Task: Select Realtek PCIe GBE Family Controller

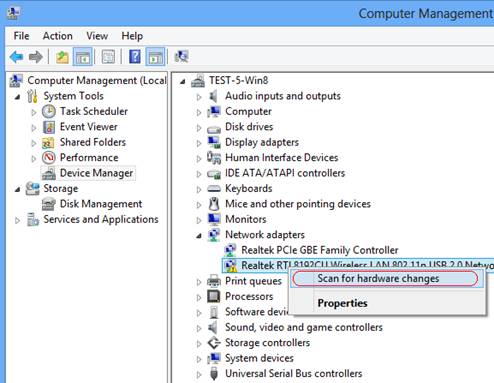Action: tap(320, 250)
